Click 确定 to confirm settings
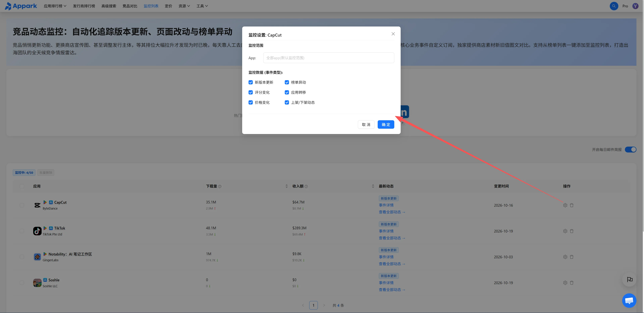 (386, 124)
